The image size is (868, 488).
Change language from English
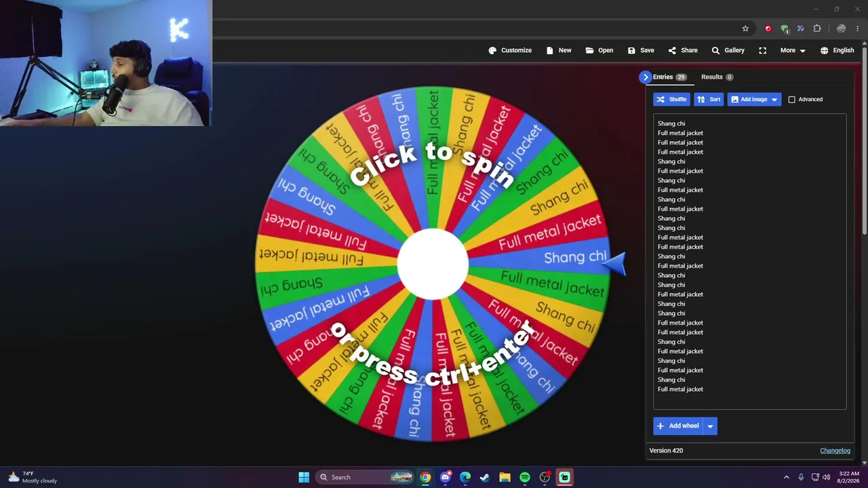pos(837,50)
